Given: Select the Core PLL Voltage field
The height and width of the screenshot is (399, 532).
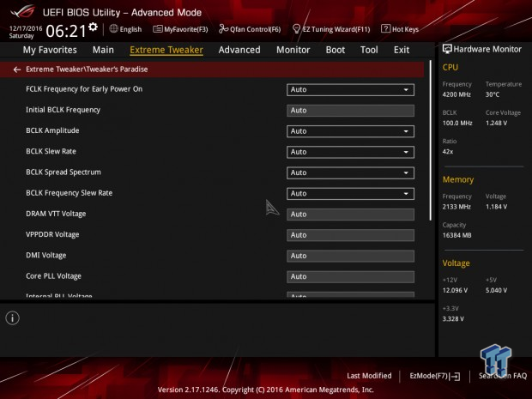Looking at the screenshot, I should point(350,277).
